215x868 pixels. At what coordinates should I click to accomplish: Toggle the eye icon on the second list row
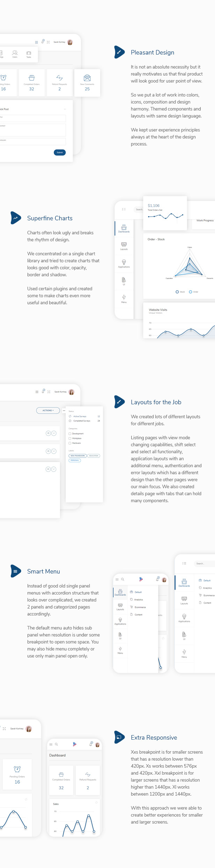pyautogui.click(x=48, y=451)
